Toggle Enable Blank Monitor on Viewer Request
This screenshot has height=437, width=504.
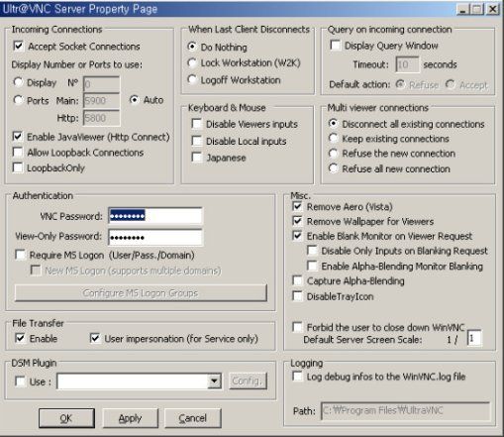coord(297,236)
